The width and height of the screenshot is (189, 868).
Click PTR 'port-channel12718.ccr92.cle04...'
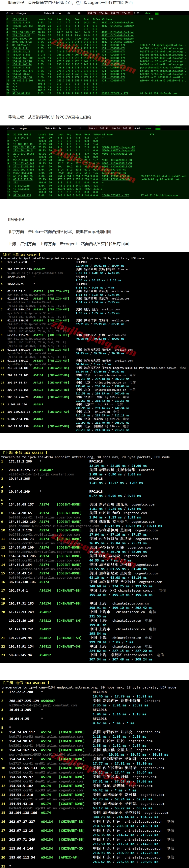tap(163, 68)
